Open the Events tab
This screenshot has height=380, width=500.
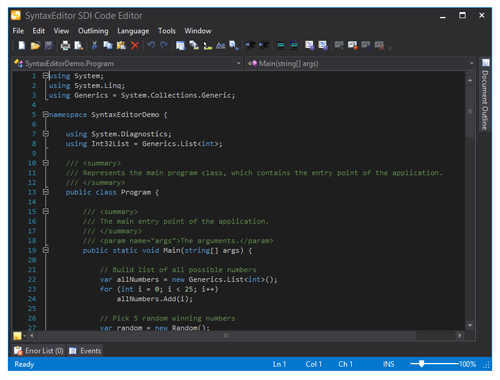85,351
